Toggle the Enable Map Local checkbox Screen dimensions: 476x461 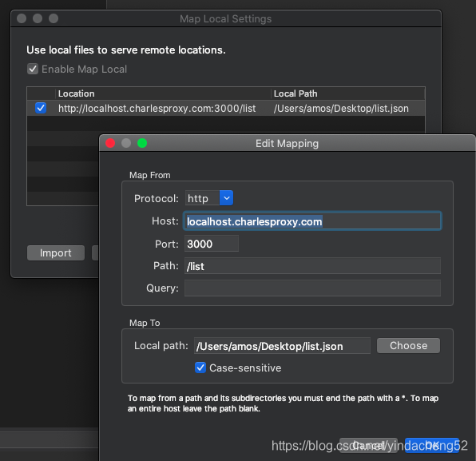[x=33, y=69]
